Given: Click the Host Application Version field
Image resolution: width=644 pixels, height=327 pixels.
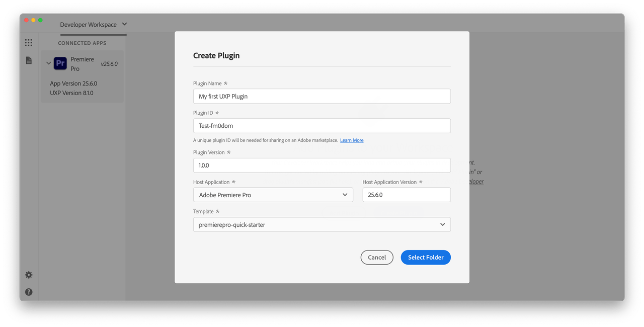Looking at the screenshot, I should point(407,195).
